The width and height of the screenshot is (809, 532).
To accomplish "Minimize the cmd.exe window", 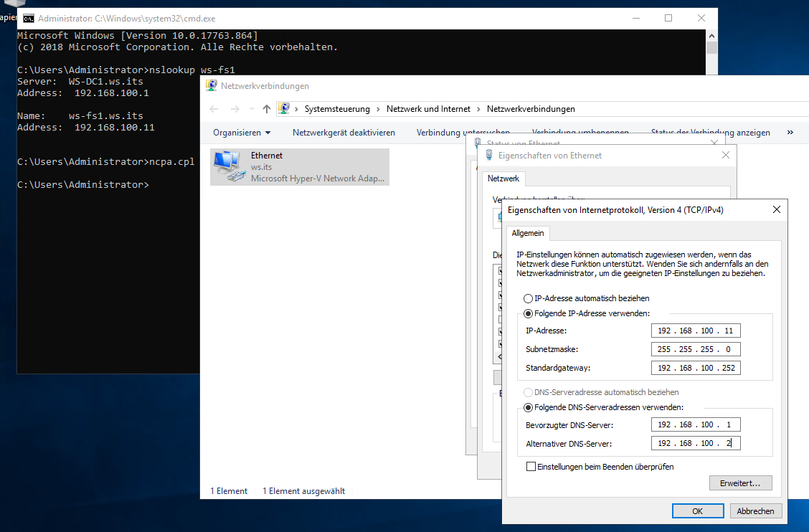I will (x=635, y=18).
